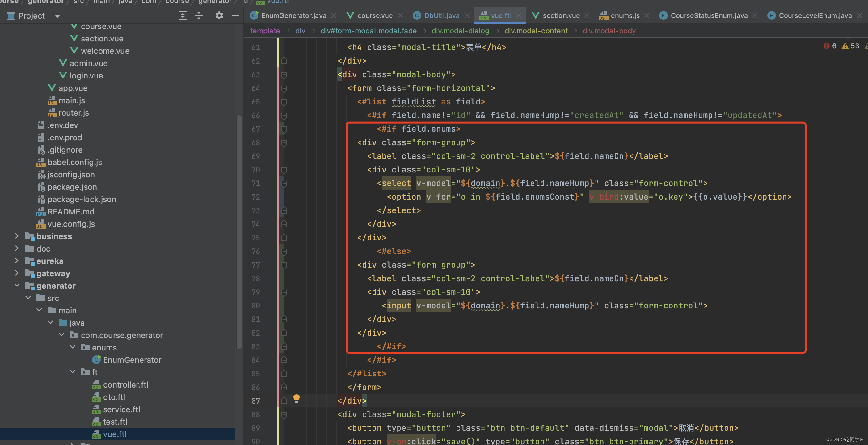Click the red error count indicator
Image resolution: width=868 pixels, height=445 pixels.
click(x=830, y=46)
